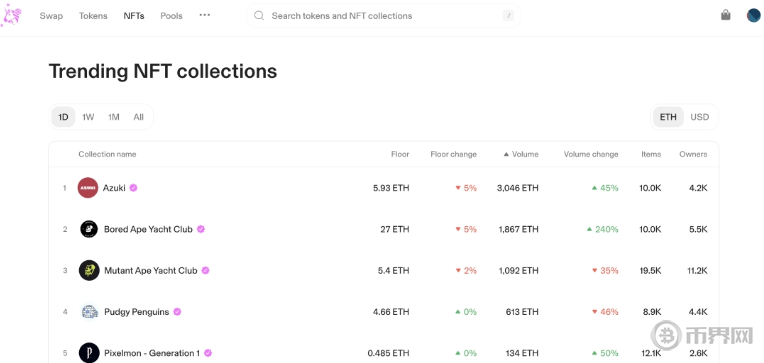Click Bored Ape Yacht Club verified badge
The height and width of the screenshot is (363, 764).
[201, 229]
